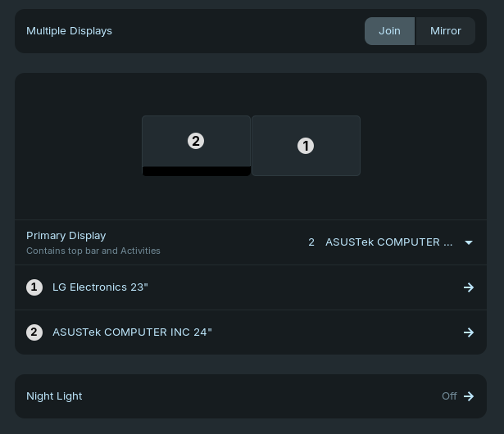Viewport: 504px width, 434px height.
Task: Click the number 1 badge beside LG Electronics
Action: click(x=34, y=287)
